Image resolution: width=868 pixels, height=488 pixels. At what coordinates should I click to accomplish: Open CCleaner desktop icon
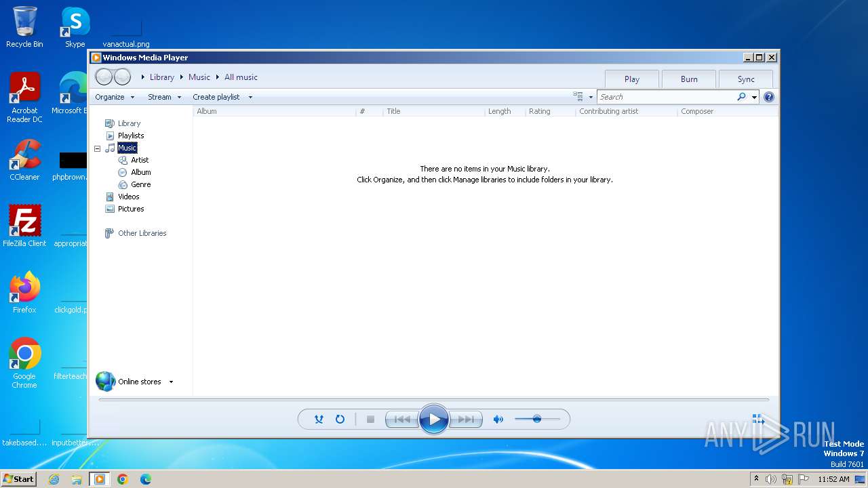tap(24, 160)
